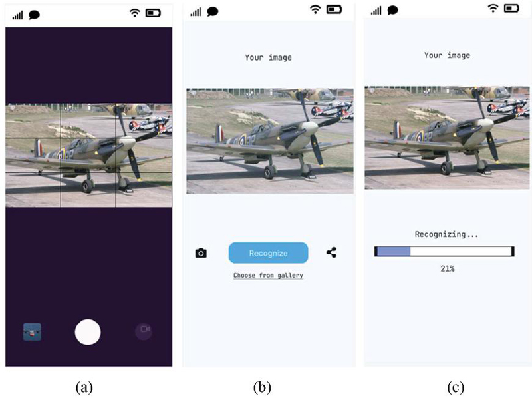Image resolution: width=532 pixels, height=398 pixels.
Task: Click the Recognizing... status text
Action: (446, 234)
